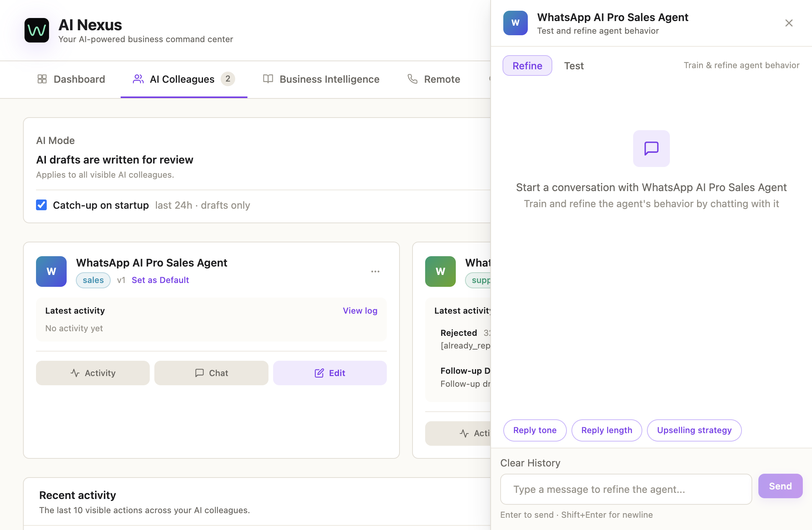Screen dimensions: 812x530
Task: Click the pulse icon in the Activity button
Action: click(x=75, y=373)
